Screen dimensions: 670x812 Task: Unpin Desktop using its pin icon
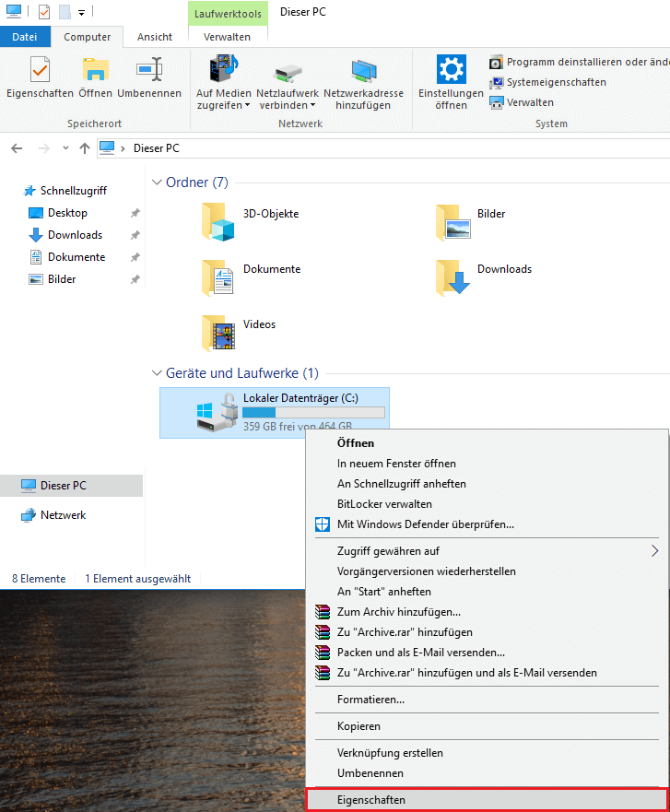point(135,213)
